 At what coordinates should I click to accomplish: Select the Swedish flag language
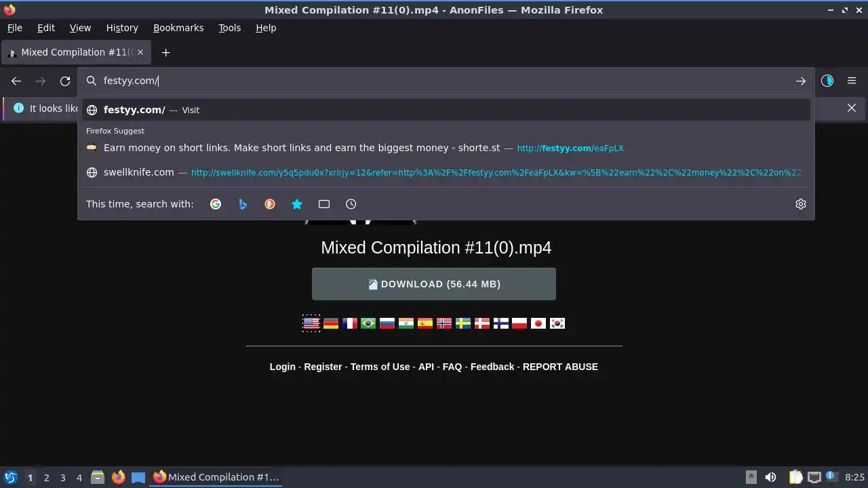point(463,323)
